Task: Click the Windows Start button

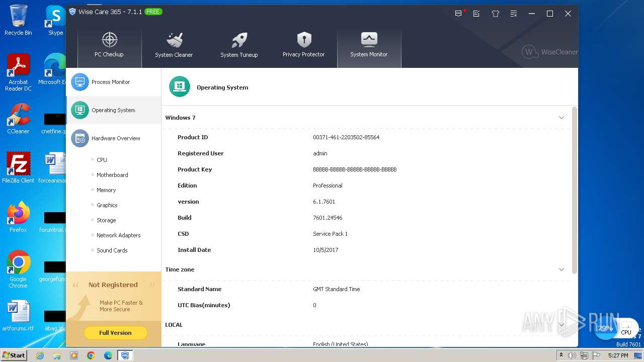Action: click(x=14, y=355)
